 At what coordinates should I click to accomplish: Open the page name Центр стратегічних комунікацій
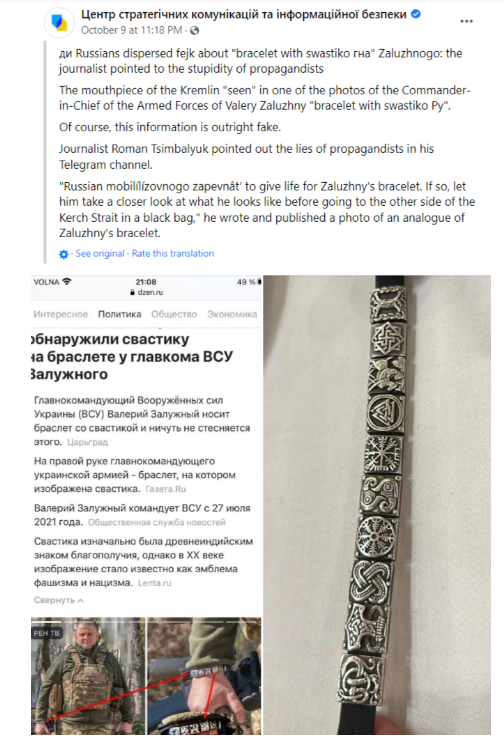pos(244,15)
